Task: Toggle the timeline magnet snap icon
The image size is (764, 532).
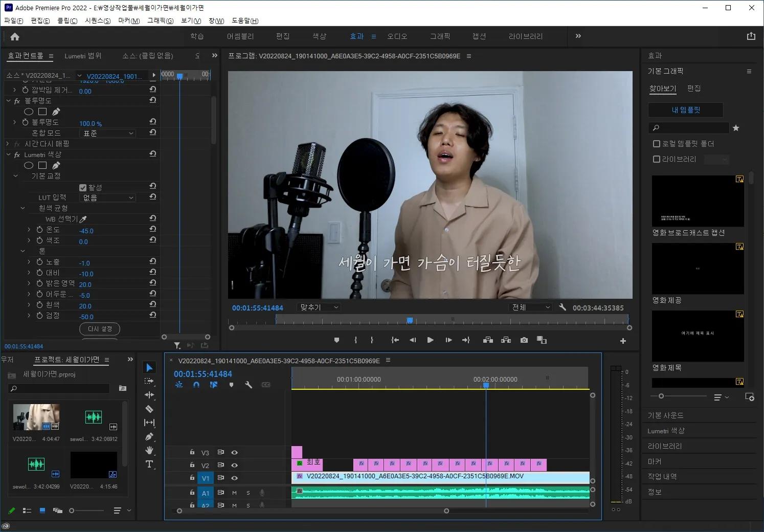Action: point(196,385)
